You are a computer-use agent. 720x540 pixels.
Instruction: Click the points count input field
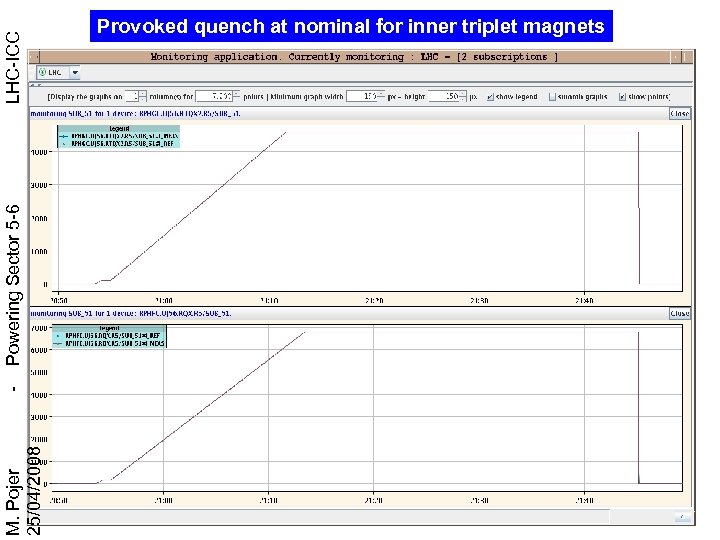coord(218,96)
